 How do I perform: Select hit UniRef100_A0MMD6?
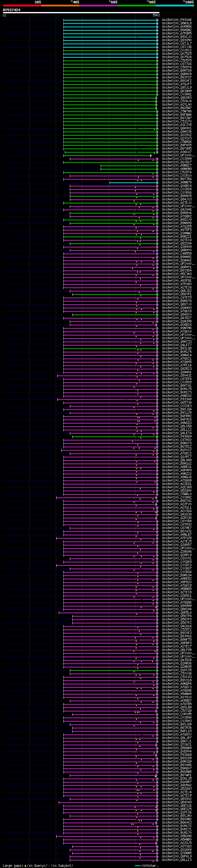pyautogui.click(x=177, y=26)
